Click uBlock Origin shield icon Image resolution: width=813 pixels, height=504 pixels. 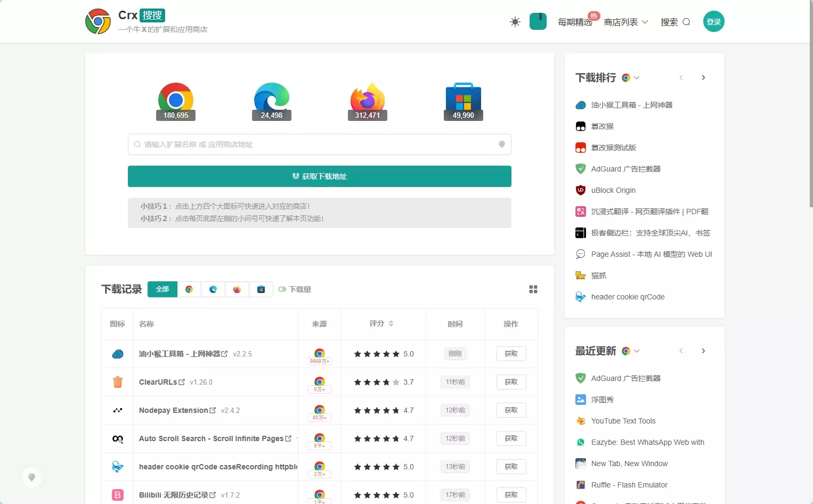tap(581, 190)
